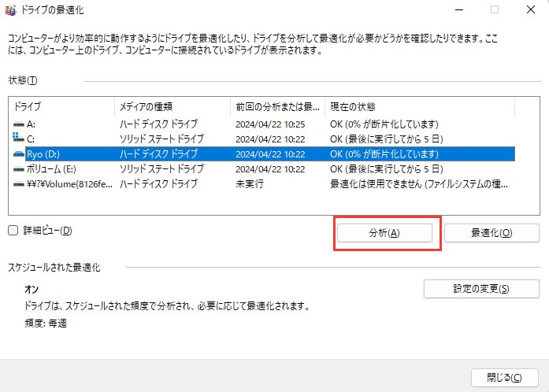Select the C: drive row name
549x392 pixels.
[31, 139]
